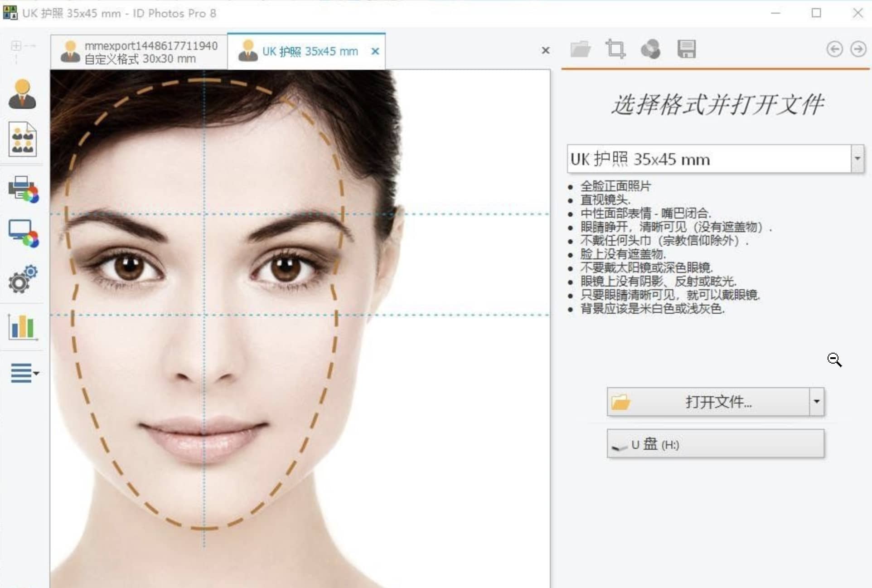
Task: Open the U 盘 (H:) drive button
Action: point(715,444)
